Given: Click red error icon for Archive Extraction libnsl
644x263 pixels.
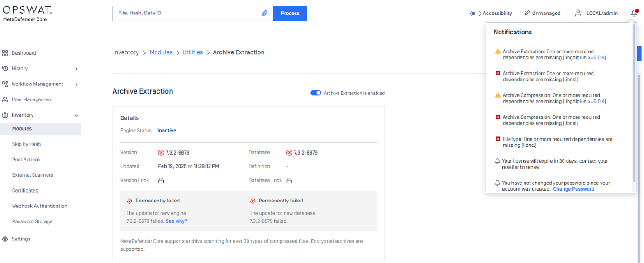Looking at the screenshot, I should [x=498, y=73].
